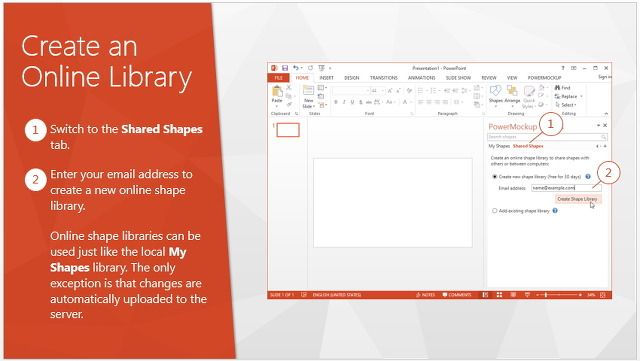Viewport: 640px width, 361px height.
Task: Click the language English (United States) indicator
Action: (337, 295)
